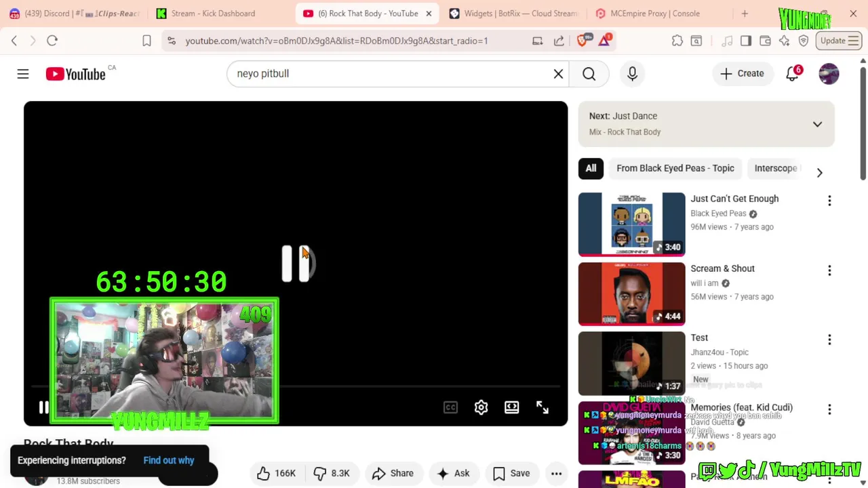
Task: Close the Rock That Body YouTube tab
Action: tap(429, 14)
